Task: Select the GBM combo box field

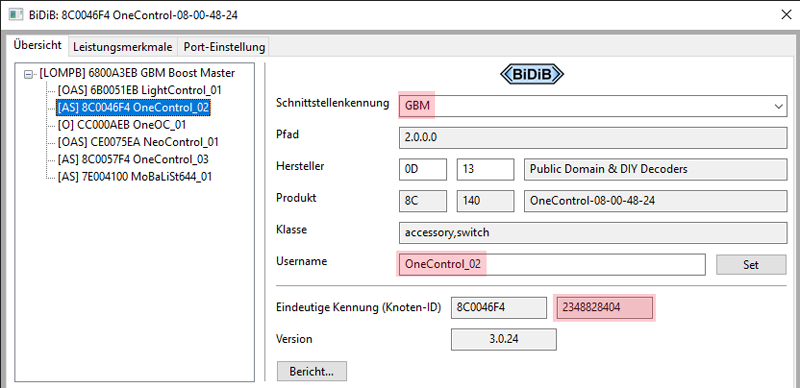Action: coord(592,106)
